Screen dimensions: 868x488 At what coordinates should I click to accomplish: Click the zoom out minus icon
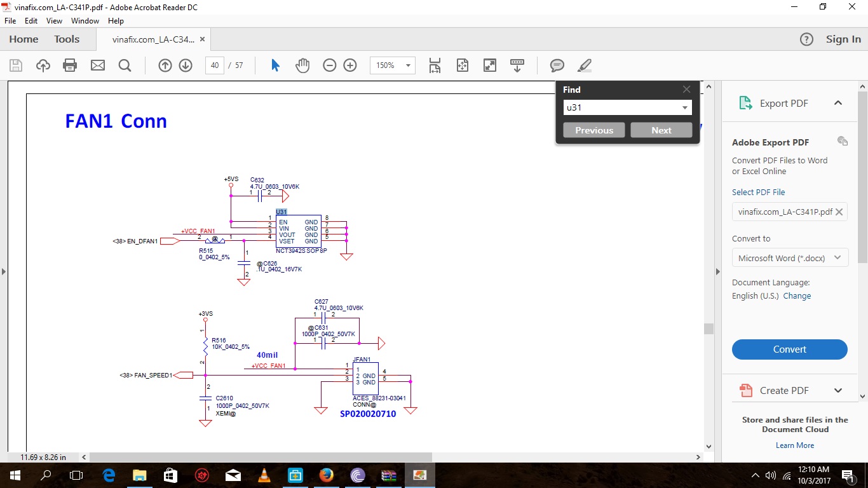(x=329, y=65)
